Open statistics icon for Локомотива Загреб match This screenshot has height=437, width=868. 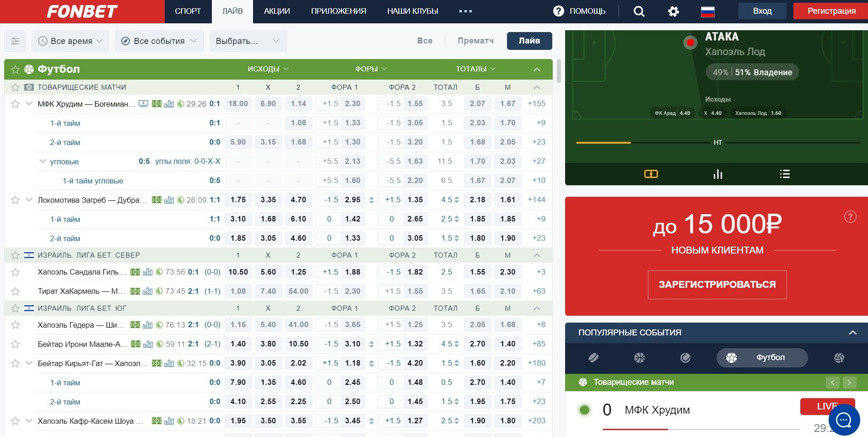tap(169, 200)
